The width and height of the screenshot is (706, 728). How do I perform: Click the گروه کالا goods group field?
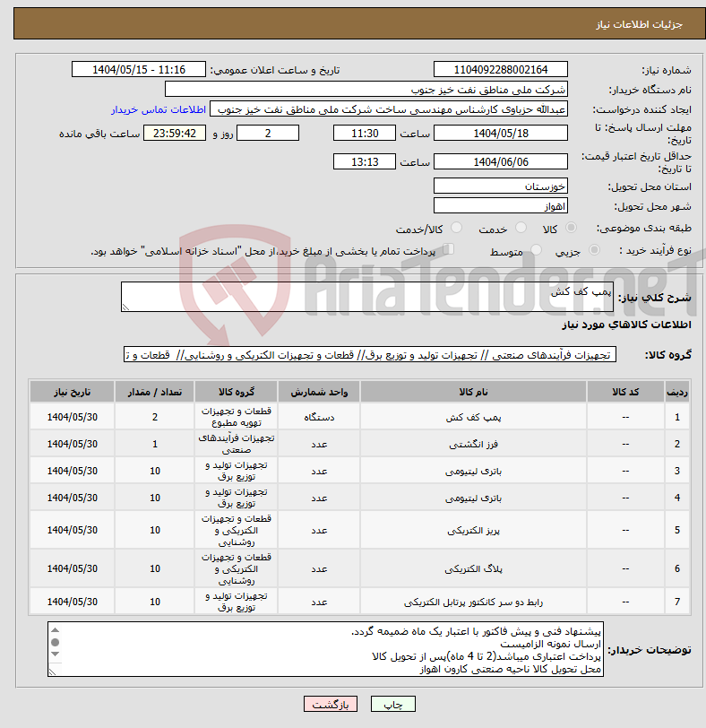[x=370, y=355]
